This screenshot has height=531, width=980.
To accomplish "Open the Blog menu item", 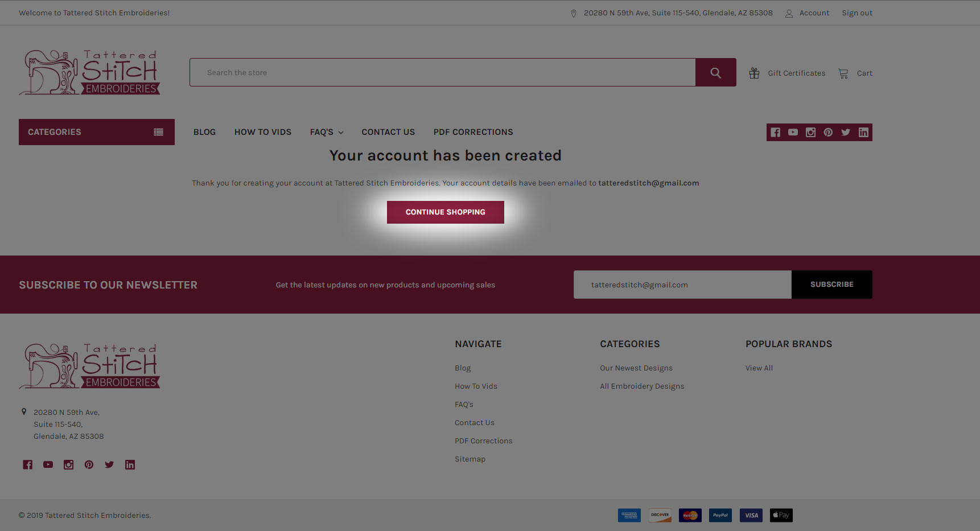I will tap(204, 132).
